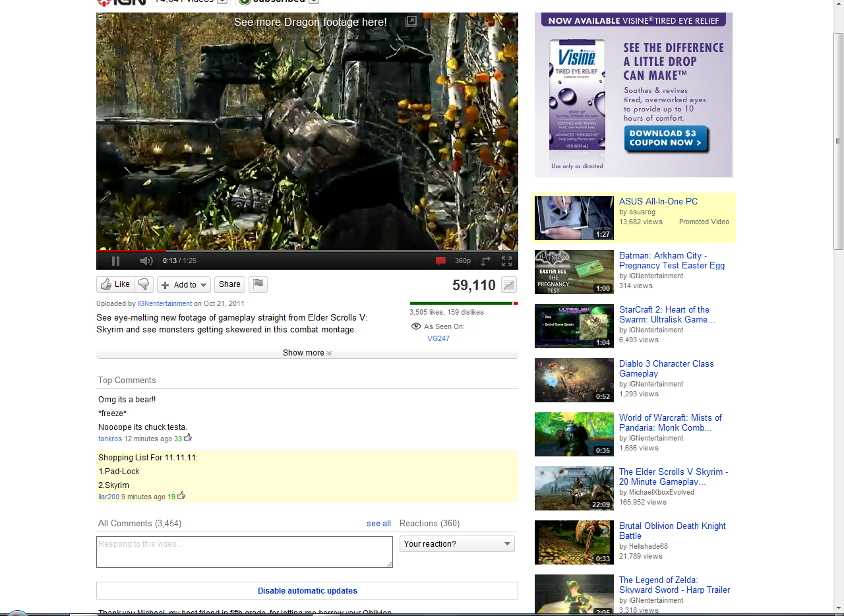844x616 pixels.
Task: Switch the player to large view
Action: click(486, 261)
